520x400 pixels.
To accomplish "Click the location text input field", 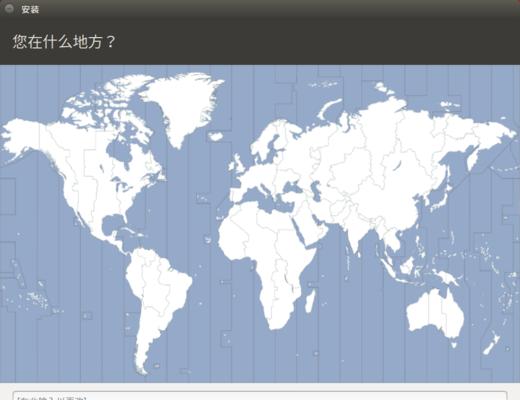I will point(260,396).
